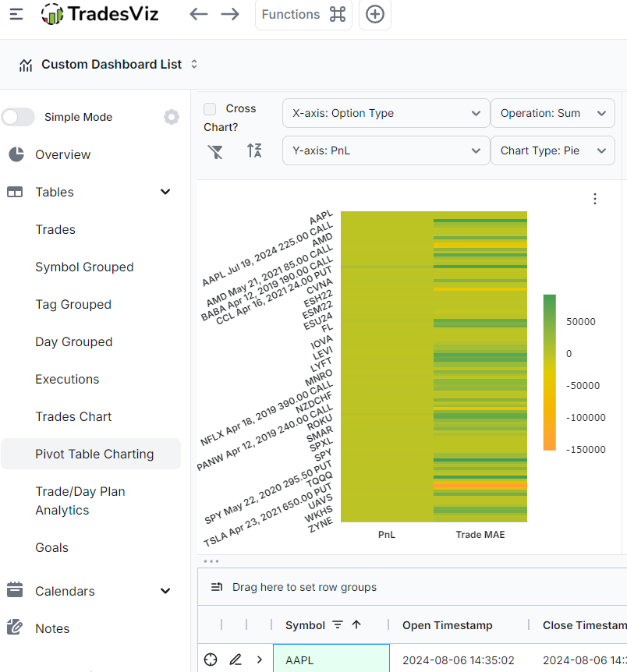
Task: Open the X-axis: Option Type dropdown
Action: (386, 113)
